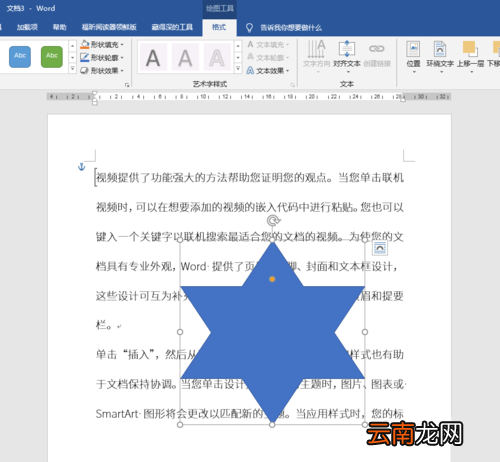500x462 pixels.
Task: Open the 形状填充 shape fill dropdown
Action: coord(102,44)
